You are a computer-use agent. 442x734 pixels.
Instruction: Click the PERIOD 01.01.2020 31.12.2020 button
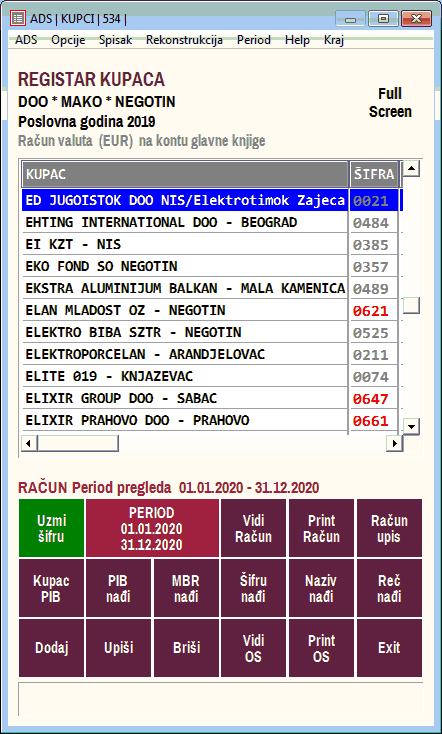[152, 528]
